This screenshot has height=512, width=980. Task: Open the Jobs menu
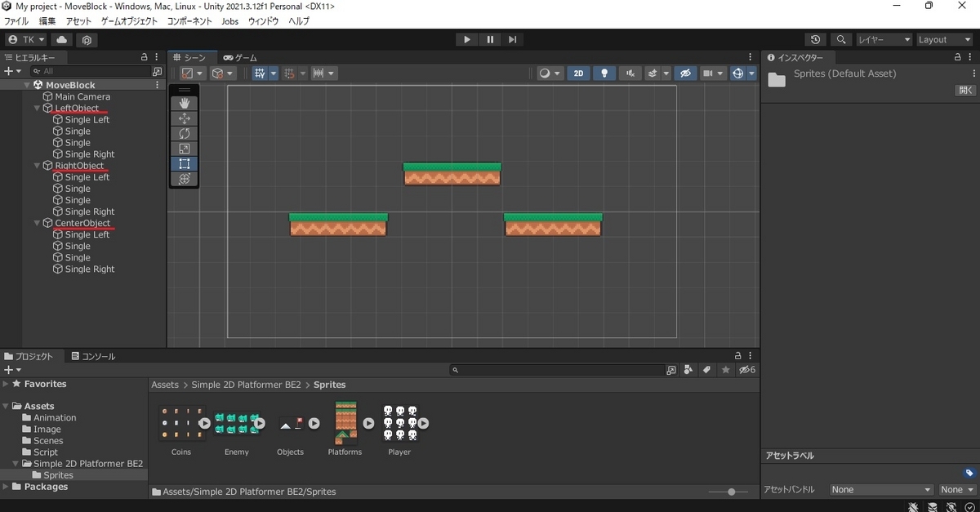click(230, 21)
